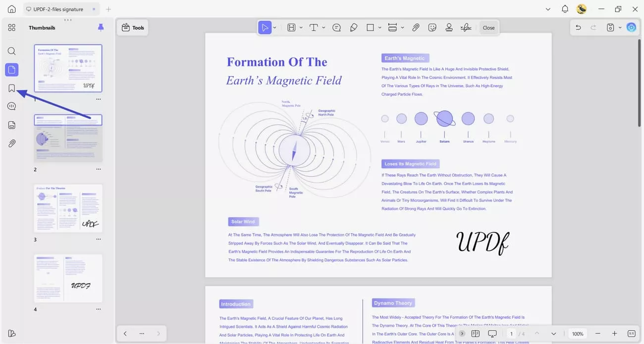Open the Home icon

coord(12,9)
